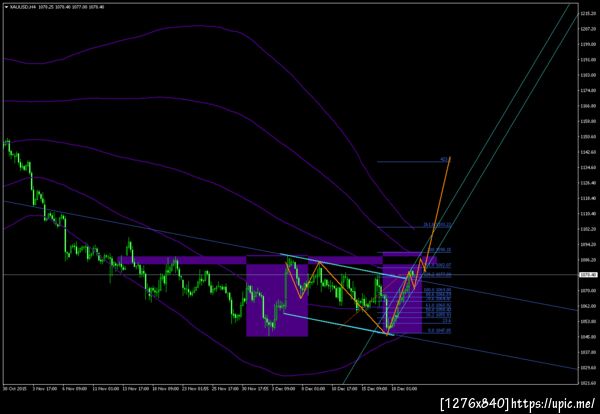Click the 1199.00 price axis label
The width and height of the screenshot is (600, 414).
(587, 44)
